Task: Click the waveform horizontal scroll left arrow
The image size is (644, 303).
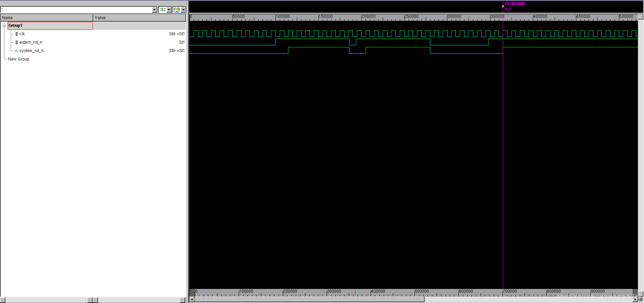Action: 192,299
